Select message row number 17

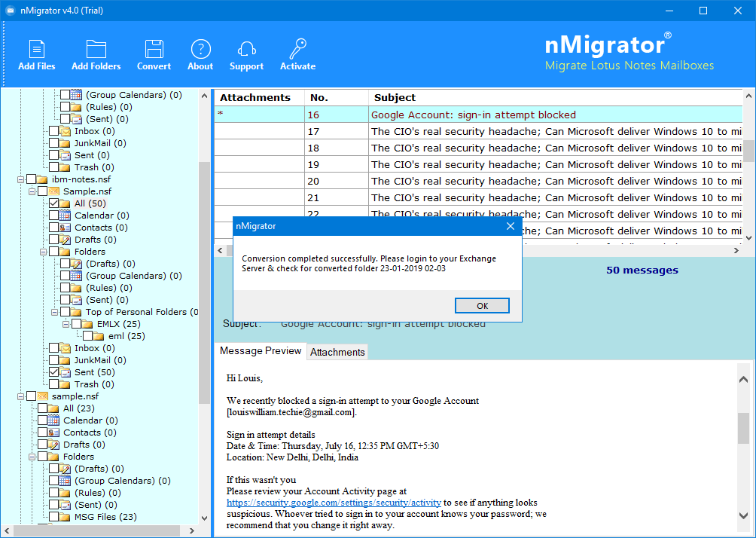(x=478, y=131)
